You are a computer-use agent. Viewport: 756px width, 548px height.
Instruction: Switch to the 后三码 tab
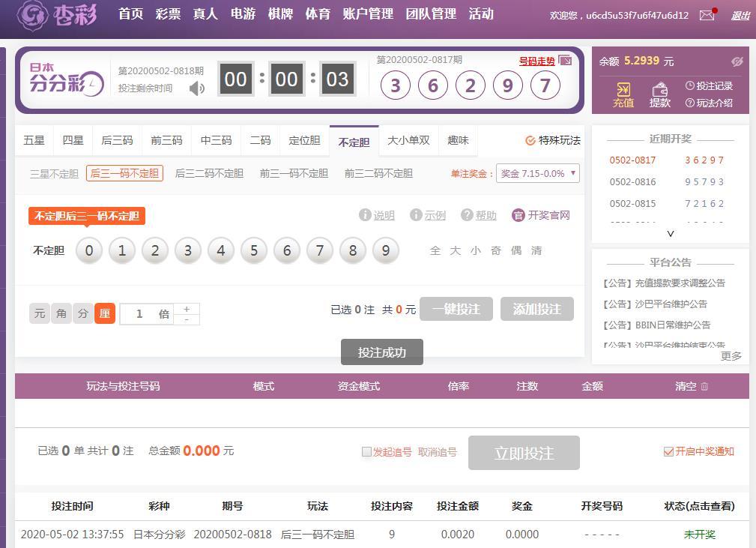click(117, 140)
